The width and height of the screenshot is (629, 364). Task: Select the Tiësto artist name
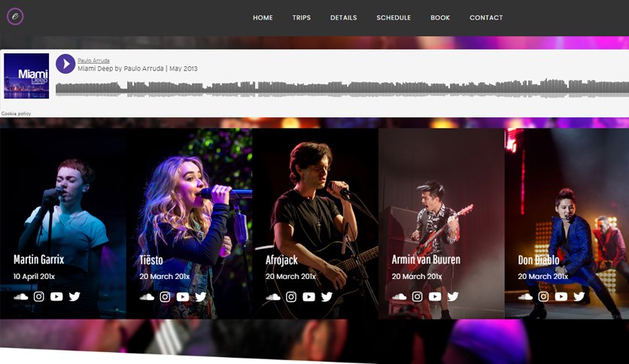[x=151, y=259]
